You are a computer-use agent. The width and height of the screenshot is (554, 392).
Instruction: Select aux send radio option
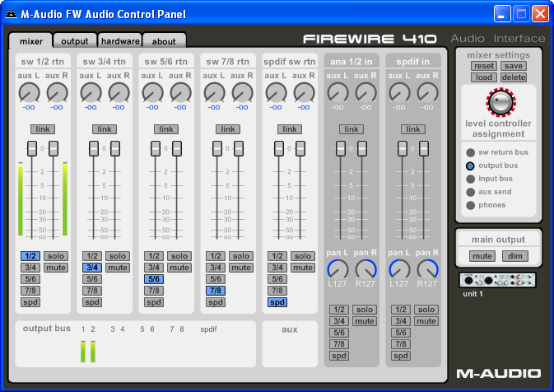(470, 192)
